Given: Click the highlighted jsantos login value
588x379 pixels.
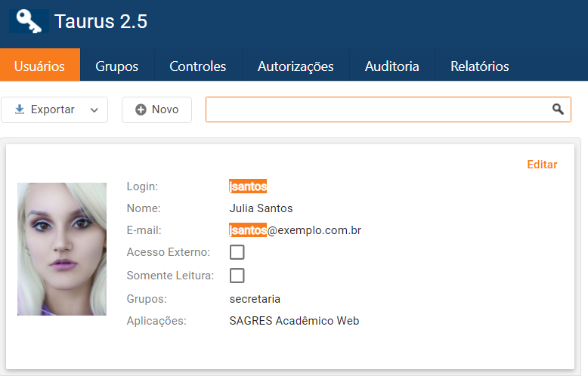Looking at the screenshot, I should pos(248,186).
